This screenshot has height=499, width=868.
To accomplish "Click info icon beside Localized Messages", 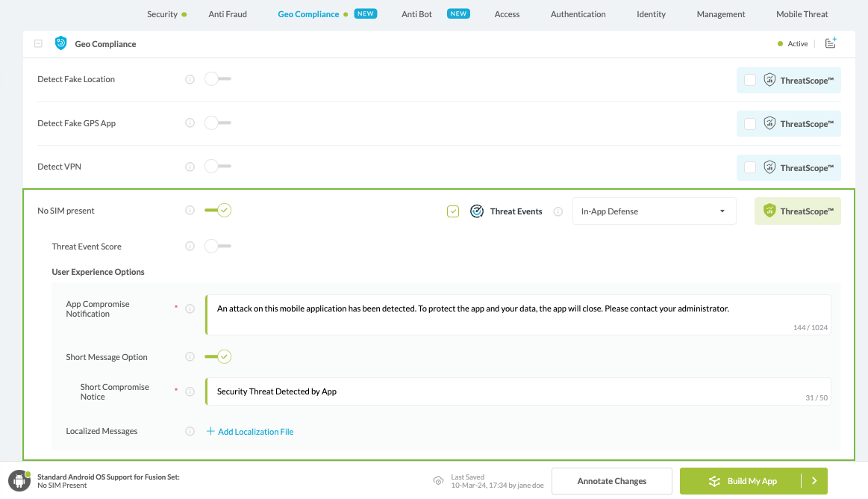I will coord(190,431).
